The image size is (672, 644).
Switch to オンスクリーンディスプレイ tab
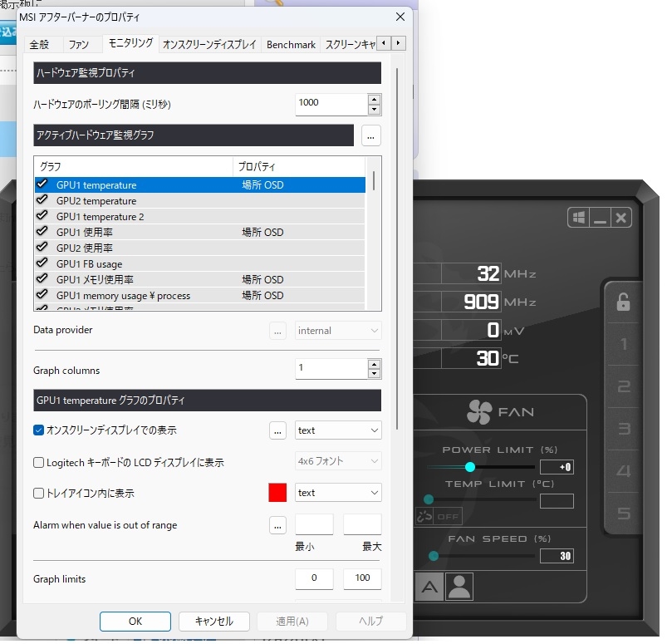[209, 45]
